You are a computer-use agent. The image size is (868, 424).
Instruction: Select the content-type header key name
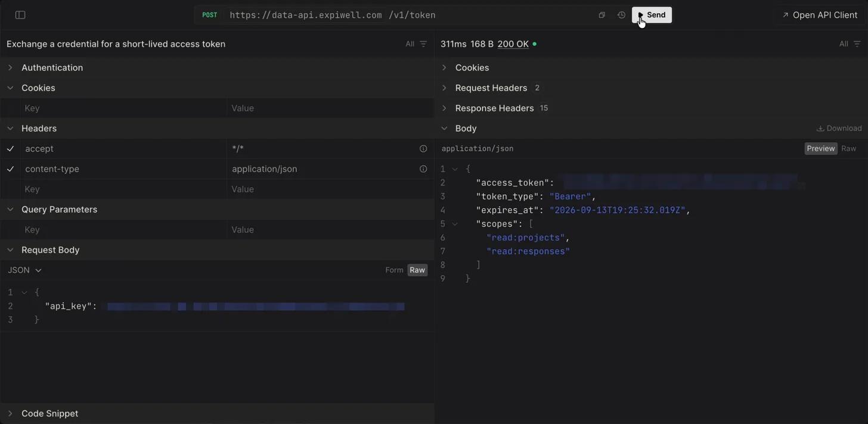(x=52, y=169)
